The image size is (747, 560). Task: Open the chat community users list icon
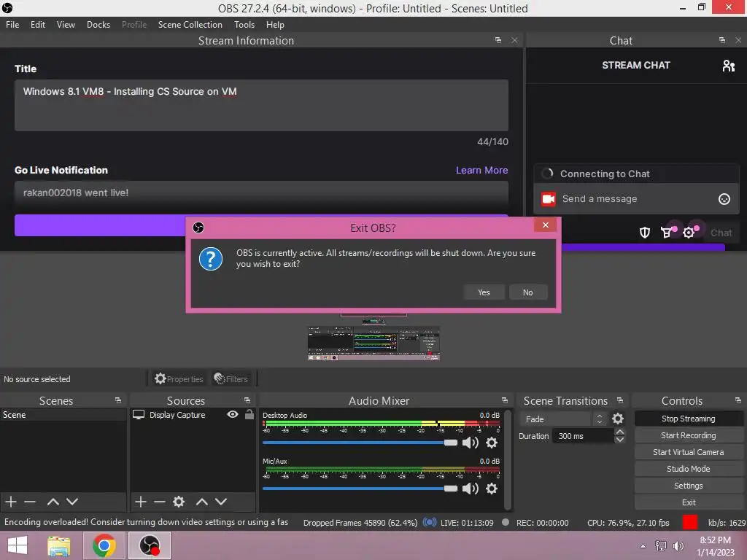[729, 66]
